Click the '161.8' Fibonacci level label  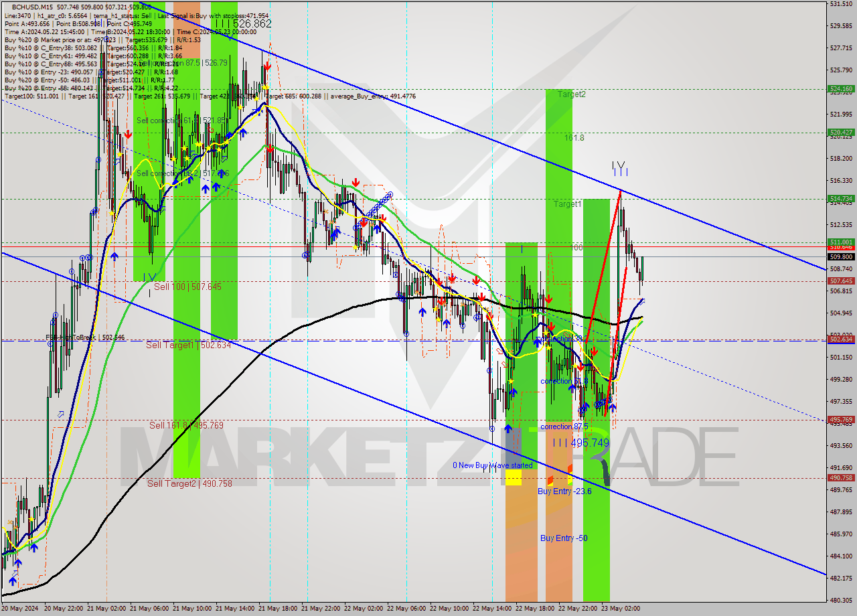click(x=574, y=138)
